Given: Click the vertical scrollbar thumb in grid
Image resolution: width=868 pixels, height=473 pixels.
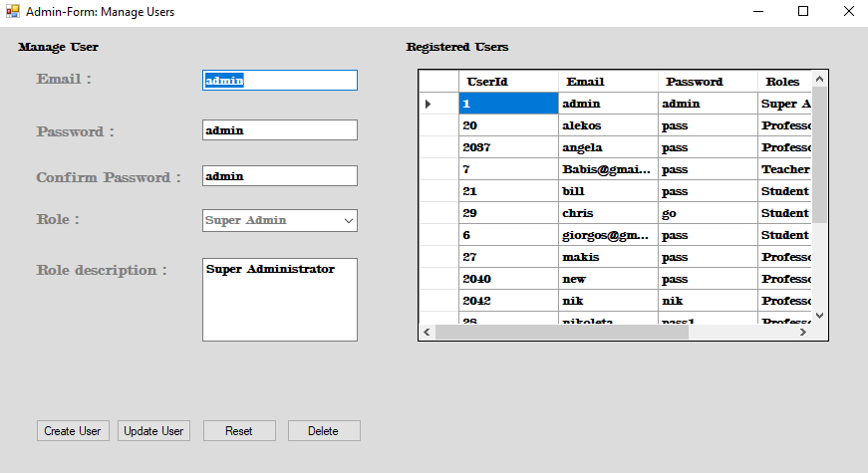Looking at the screenshot, I should [820, 155].
